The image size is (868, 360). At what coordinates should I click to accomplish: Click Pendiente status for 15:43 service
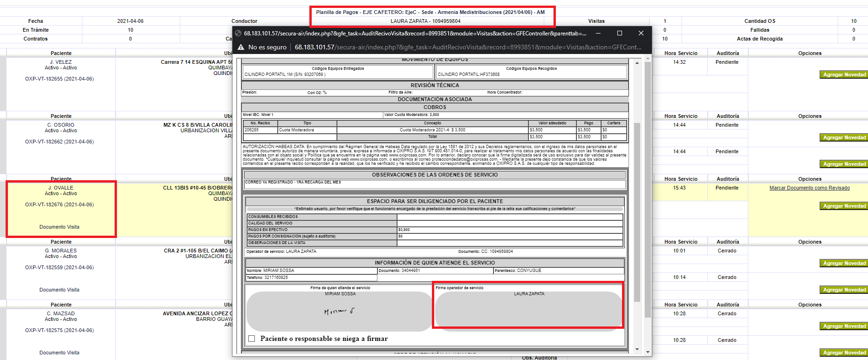click(727, 188)
